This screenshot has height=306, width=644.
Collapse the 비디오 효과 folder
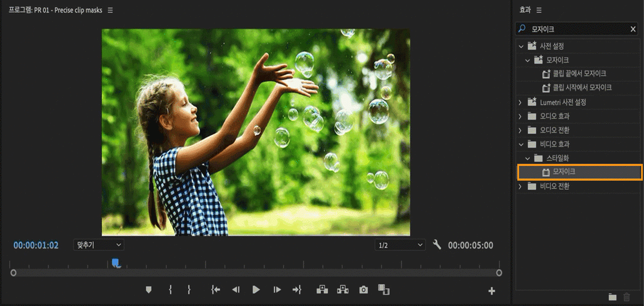[x=521, y=144]
